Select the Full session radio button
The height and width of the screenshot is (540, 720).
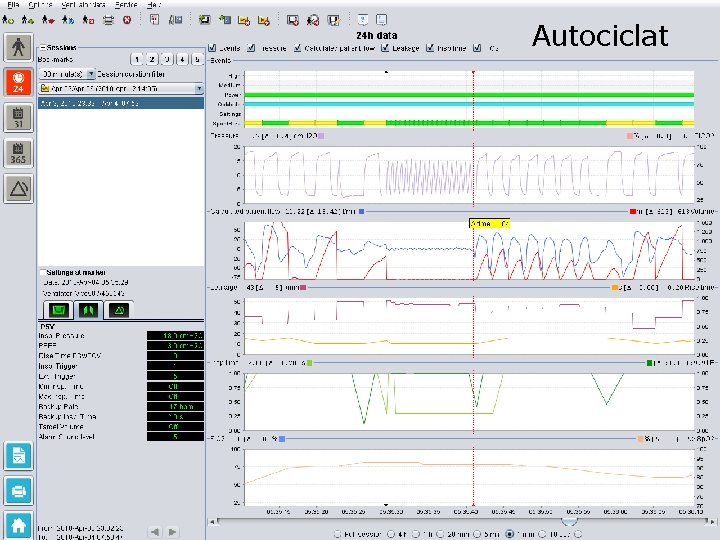337,533
